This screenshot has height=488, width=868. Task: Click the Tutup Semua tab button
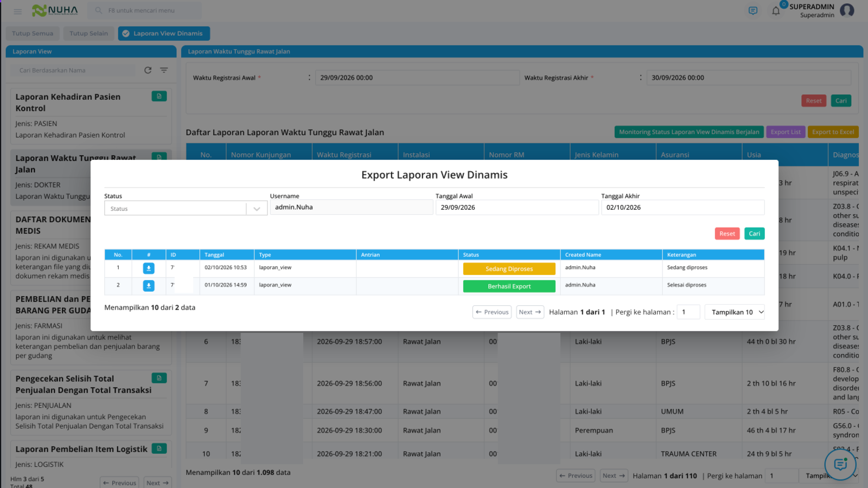coord(33,34)
